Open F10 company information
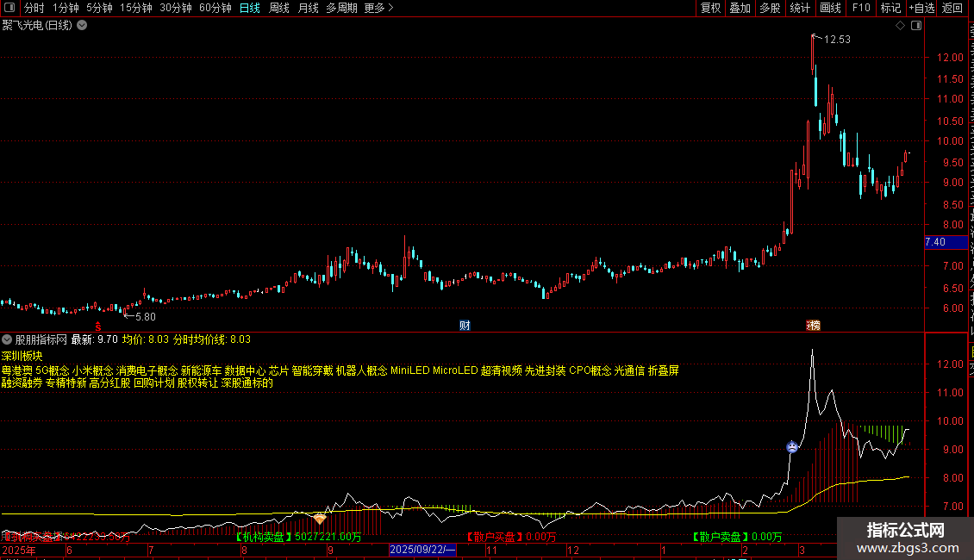 (861, 8)
